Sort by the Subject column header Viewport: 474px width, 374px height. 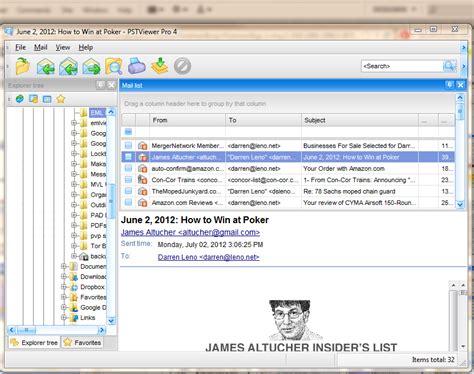360,120
